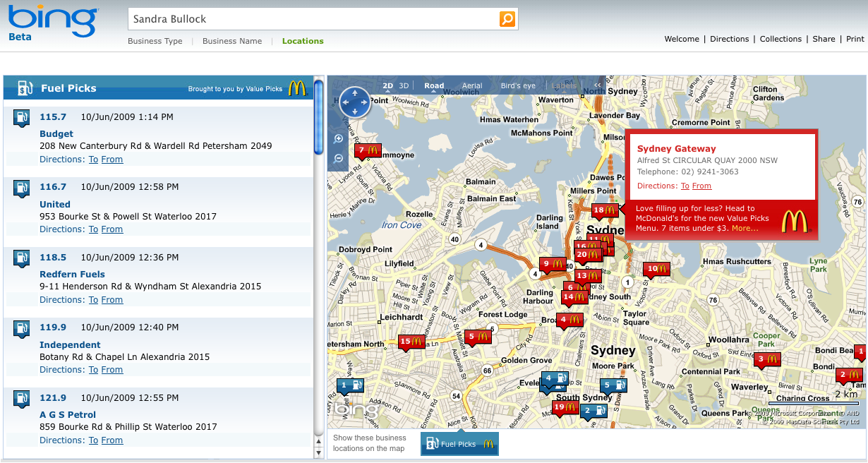The height and width of the screenshot is (463, 868).
Task: Click the Print link
Action: click(855, 39)
